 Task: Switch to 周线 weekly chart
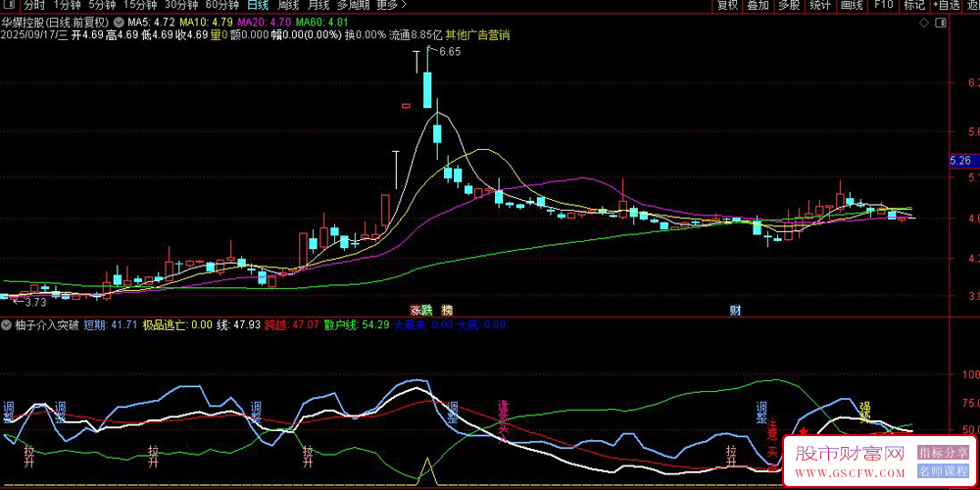coord(287,6)
